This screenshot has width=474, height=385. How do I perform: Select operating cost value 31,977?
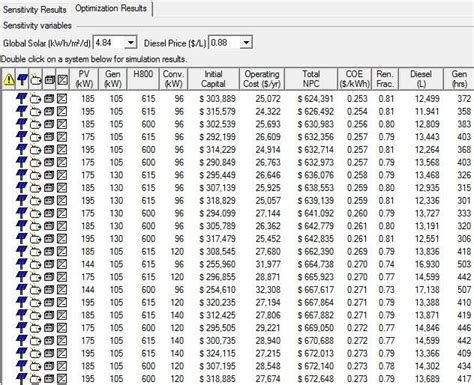click(x=268, y=264)
